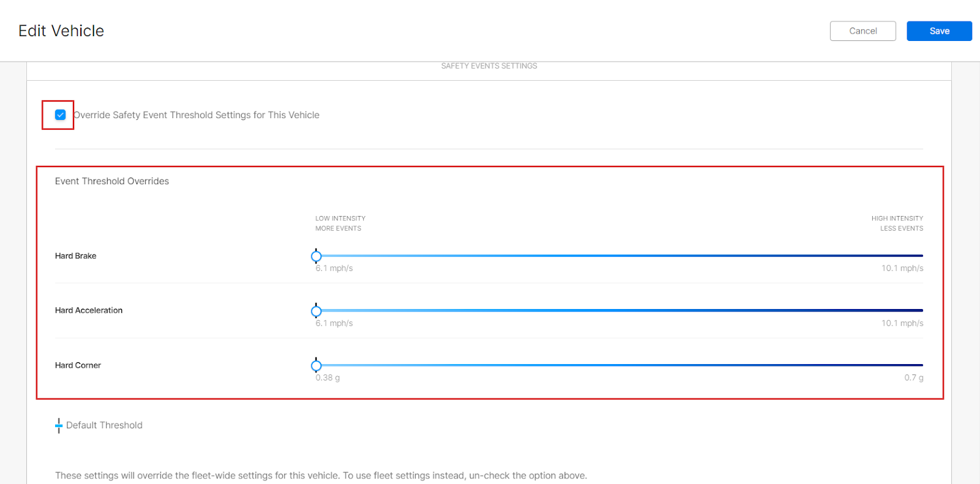Click the Hard Acceleration slider track midpoint
The height and width of the screenshot is (484, 980).
[x=619, y=310]
